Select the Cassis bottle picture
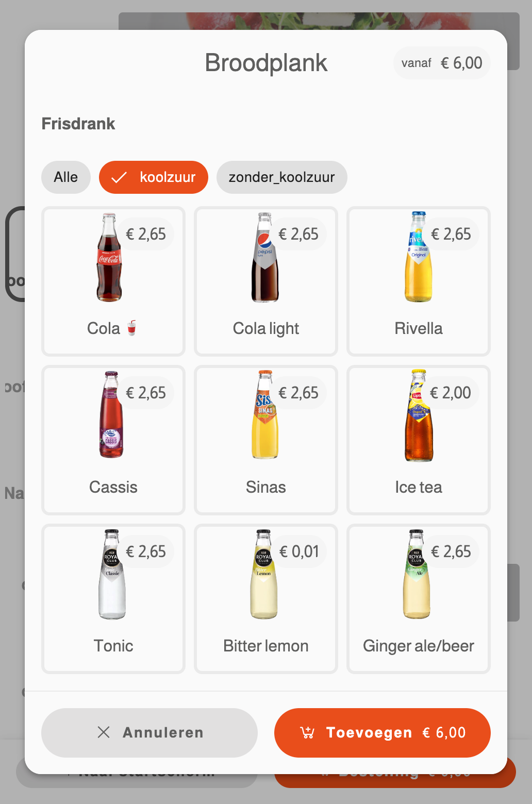This screenshot has width=532, height=804. click(111, 415)
